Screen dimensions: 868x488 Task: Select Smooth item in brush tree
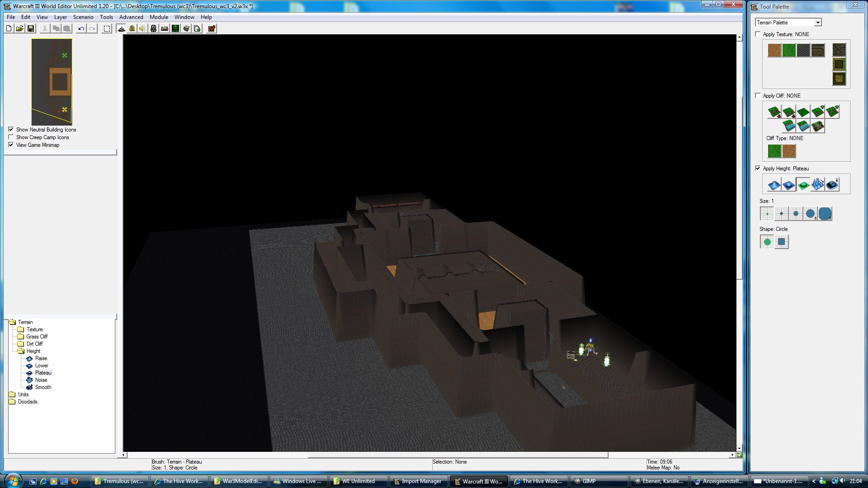43,387
